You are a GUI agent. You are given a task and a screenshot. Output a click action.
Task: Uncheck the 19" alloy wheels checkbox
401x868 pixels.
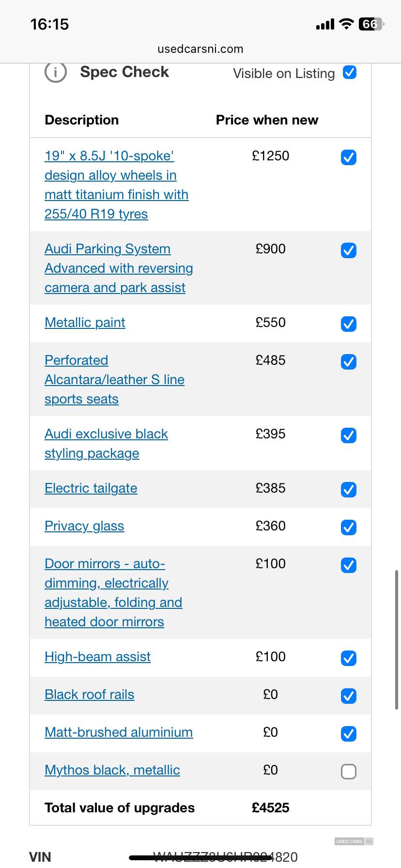pos(349,157)
